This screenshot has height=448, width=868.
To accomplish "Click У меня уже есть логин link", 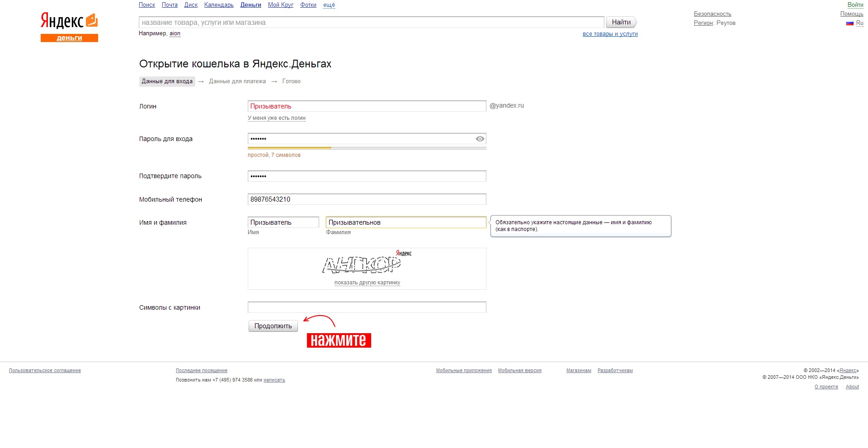I will tap(277, 118).
